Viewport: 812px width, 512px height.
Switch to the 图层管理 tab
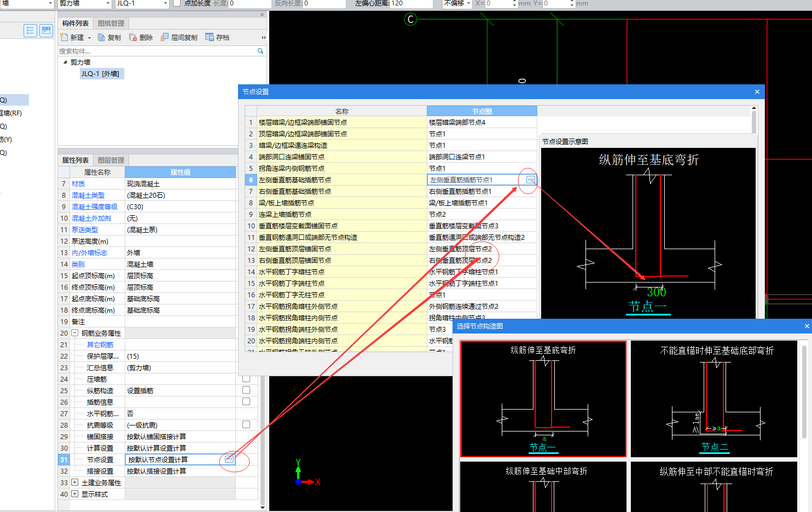click(x=111, y=160)
